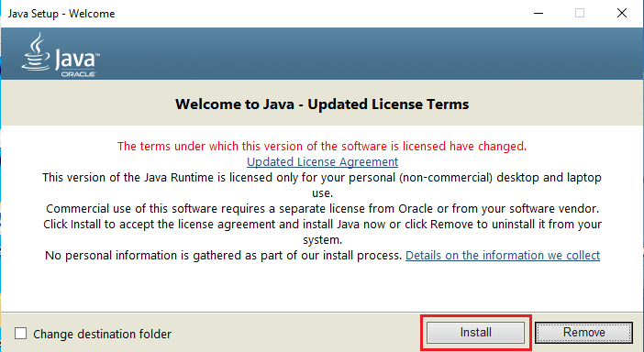Click the 'Commercial use of this software' sentence
644x352 pixels.
(322, 208)
